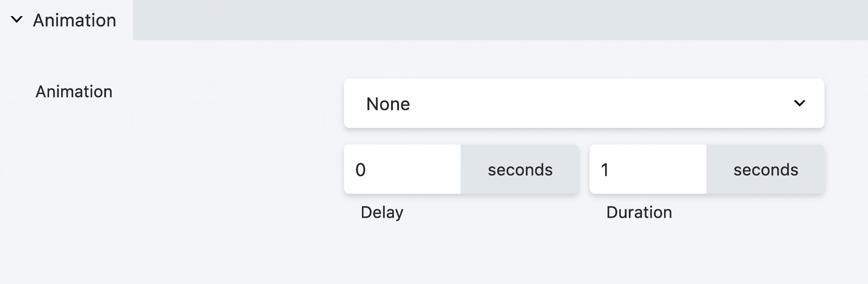868x284 pixels.
Task: Click the value 1 in the Duration box
Action: click(605, 169)
